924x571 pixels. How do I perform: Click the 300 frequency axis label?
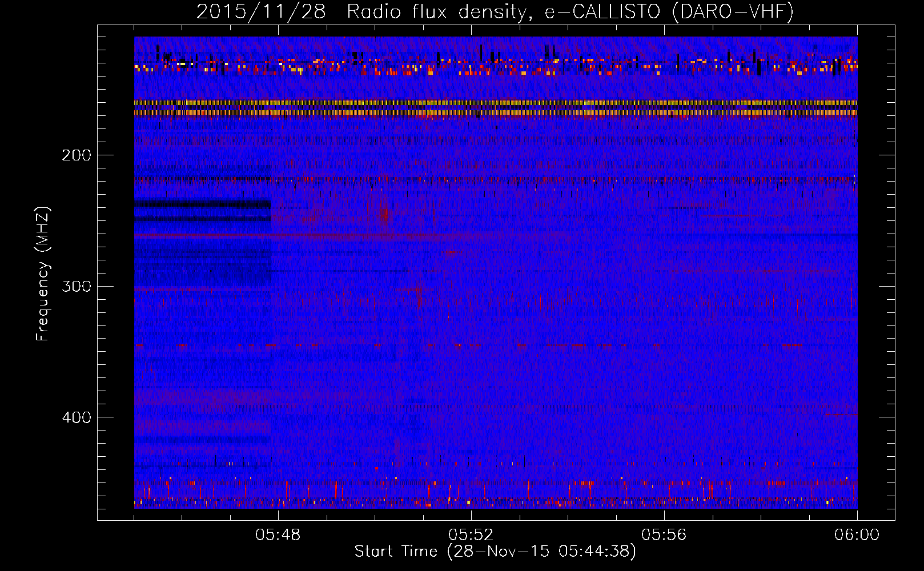pos(76,286)
